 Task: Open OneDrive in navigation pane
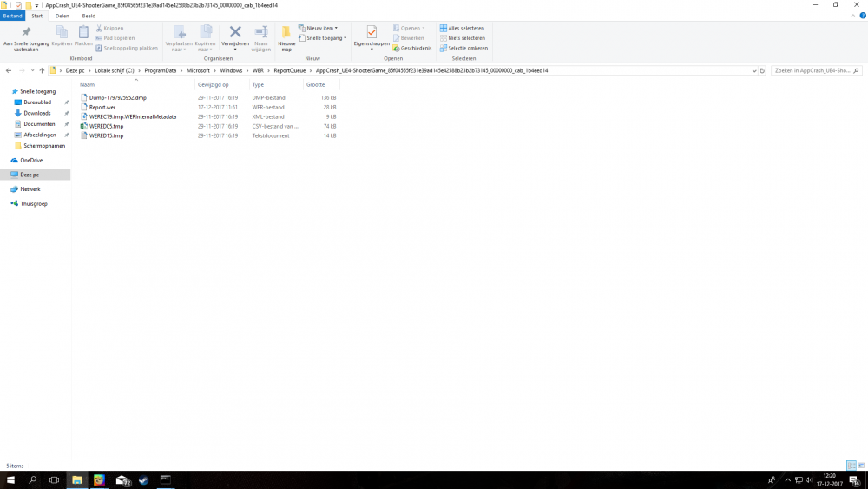(31, 160)
